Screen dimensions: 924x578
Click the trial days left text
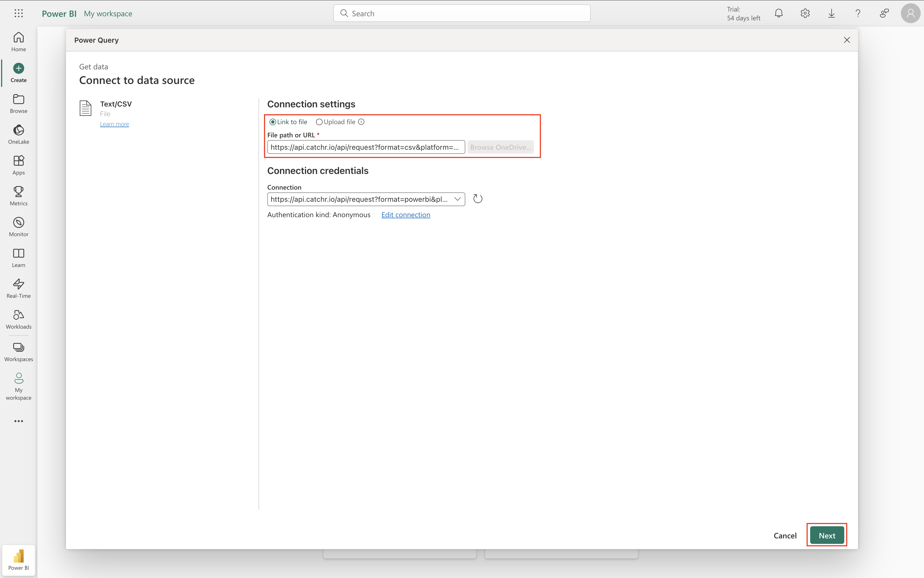(x=743, y=13)
